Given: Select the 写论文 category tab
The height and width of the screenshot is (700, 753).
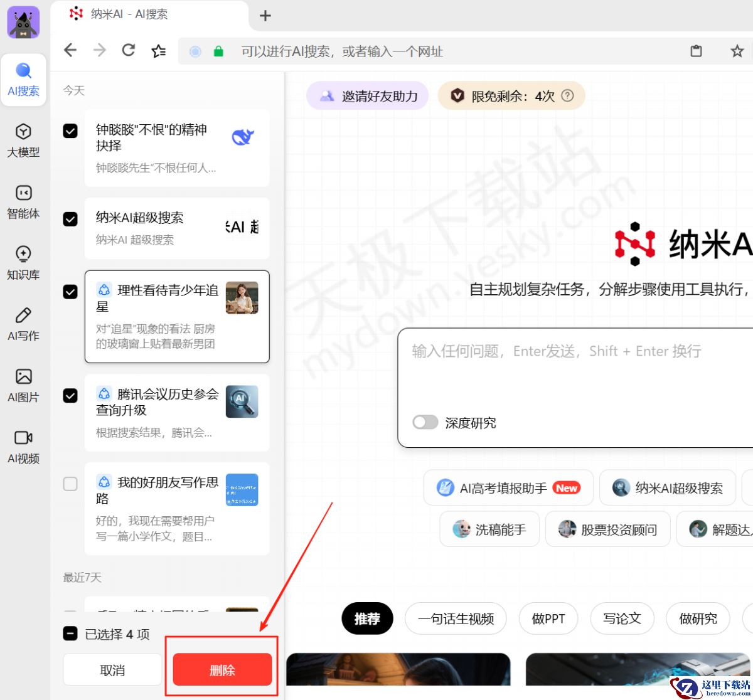Looking at the screenshot, I should tap(622, 619).
